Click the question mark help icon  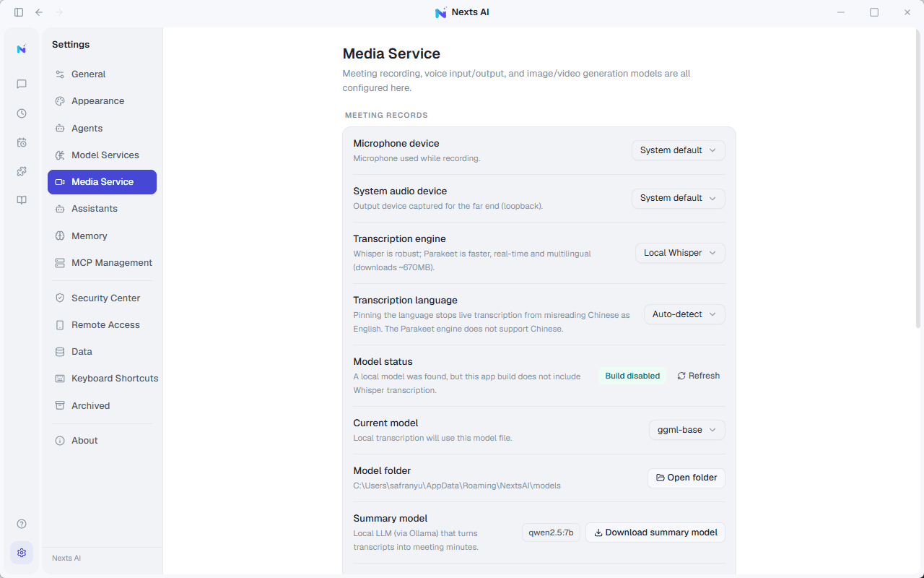pos(22,524)
